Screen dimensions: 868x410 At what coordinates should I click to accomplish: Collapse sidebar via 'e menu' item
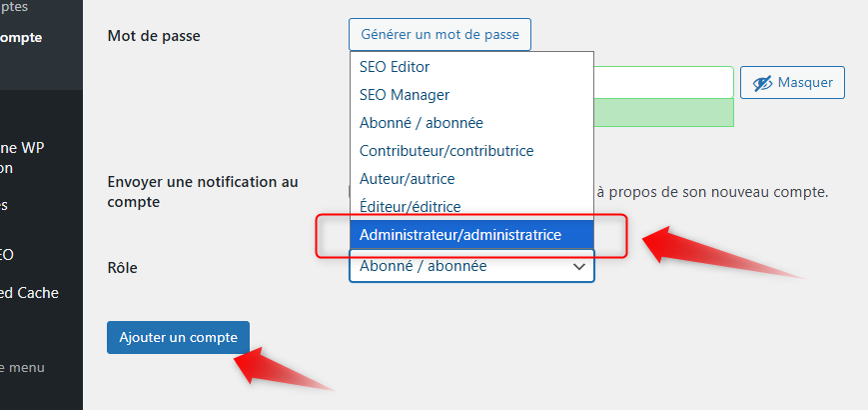[22, 367]
